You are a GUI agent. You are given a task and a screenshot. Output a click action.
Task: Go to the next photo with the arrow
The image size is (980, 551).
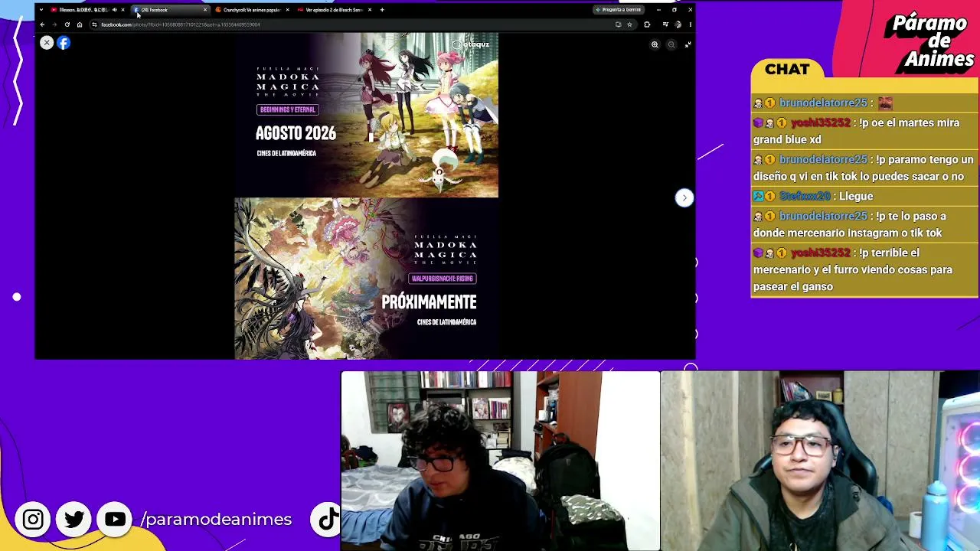tap(684, 197)
